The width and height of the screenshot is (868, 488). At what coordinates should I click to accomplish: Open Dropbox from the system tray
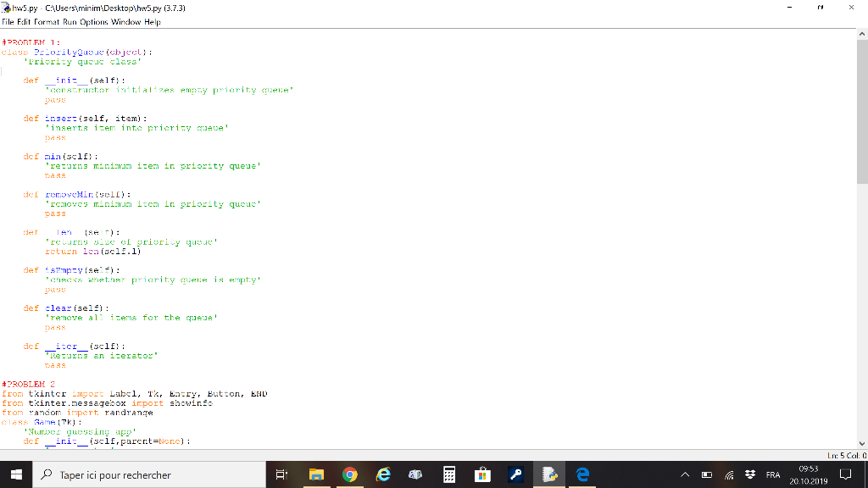coord(749,475)
